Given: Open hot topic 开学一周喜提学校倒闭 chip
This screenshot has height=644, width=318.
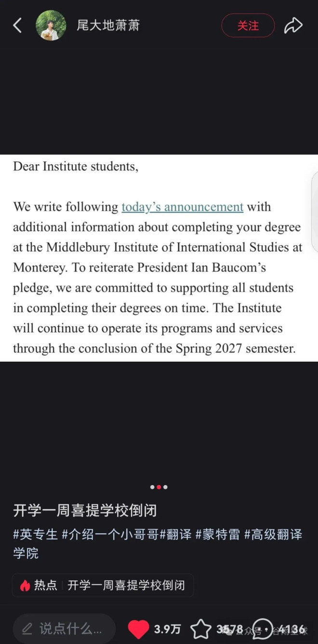Looking at the screenshot, I should 103,586.
